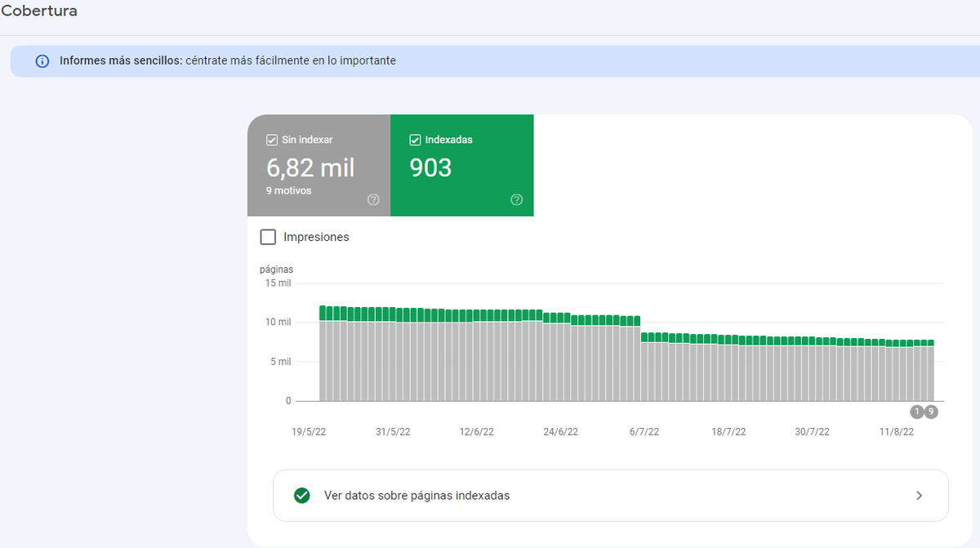
Task: Click the green checkmark circle beside Ver datos
Action: pos(301,496)
